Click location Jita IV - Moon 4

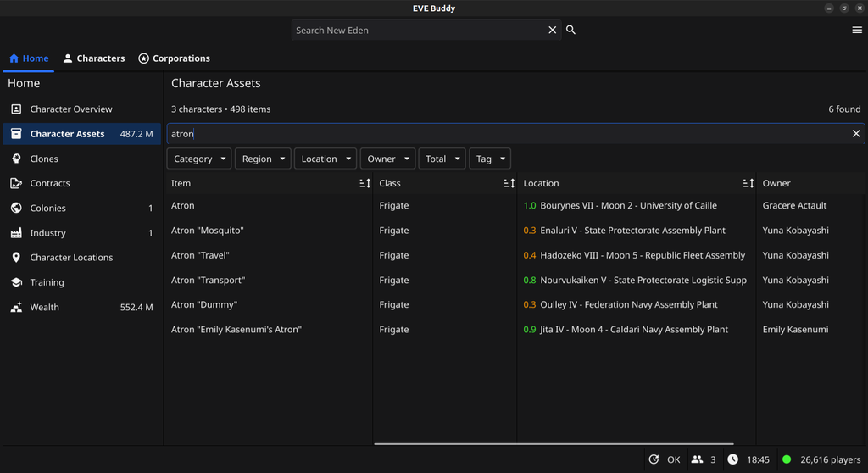[x=626, y=330]
